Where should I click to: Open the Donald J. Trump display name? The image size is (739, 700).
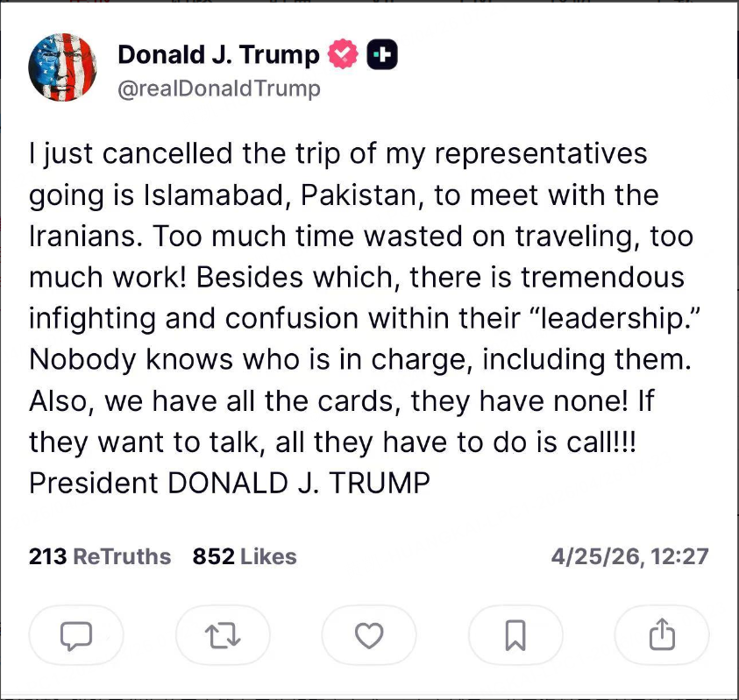click(x=218, y=54)
